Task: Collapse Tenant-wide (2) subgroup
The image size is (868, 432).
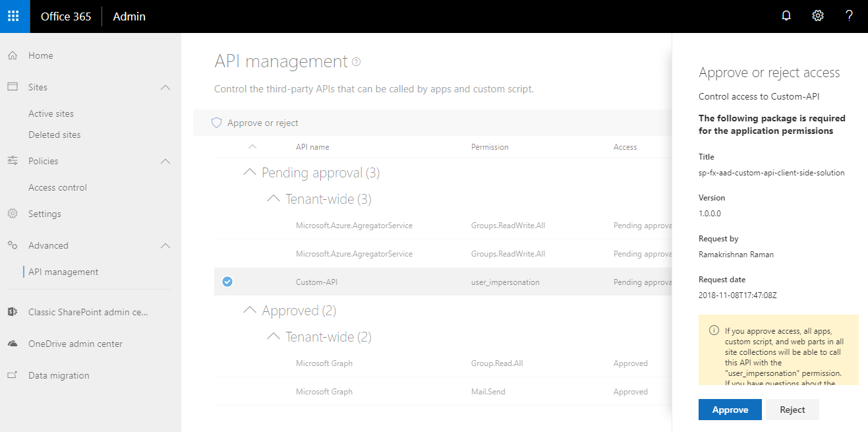Action: [274, 336]
